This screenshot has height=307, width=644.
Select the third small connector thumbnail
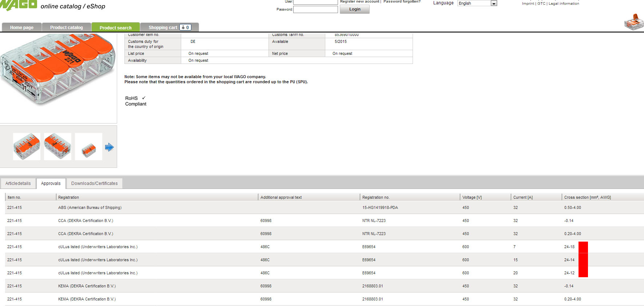tap(88, 146)
